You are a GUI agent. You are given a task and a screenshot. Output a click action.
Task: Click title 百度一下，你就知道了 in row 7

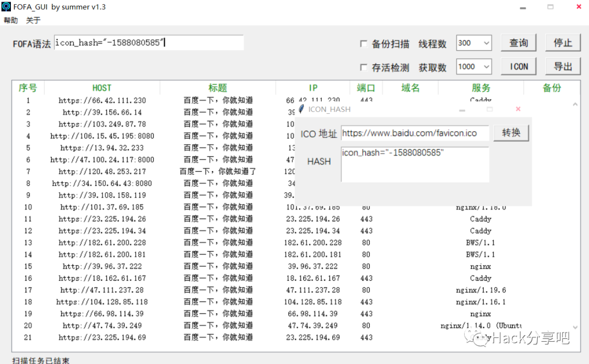tap(218, 172)
